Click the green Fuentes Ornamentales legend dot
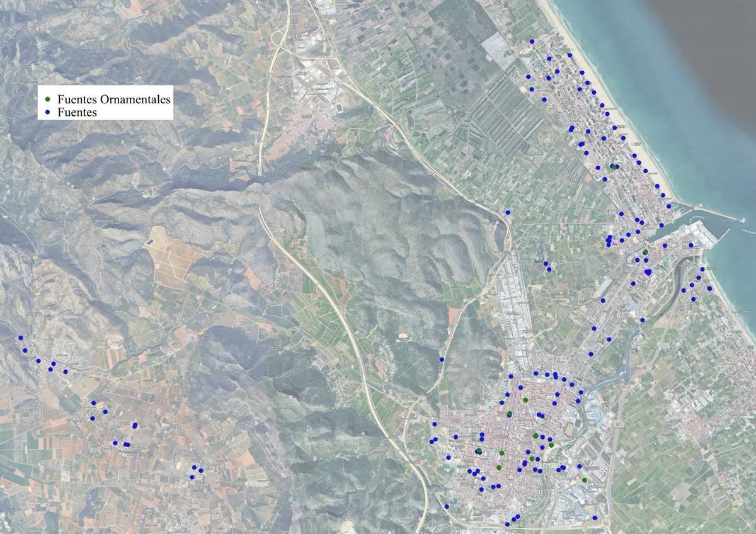Image resolution: width=756 pixels, height=534 pixels. pos(48,99)
